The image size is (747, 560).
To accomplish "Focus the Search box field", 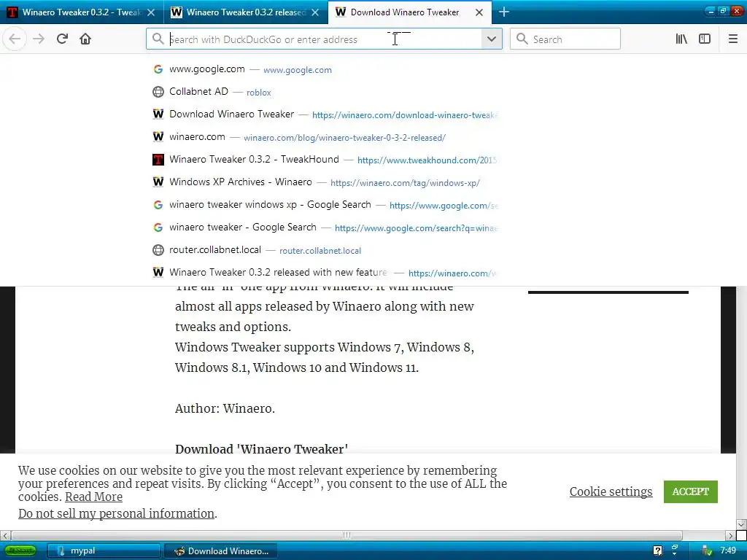I will pos(565,39).
